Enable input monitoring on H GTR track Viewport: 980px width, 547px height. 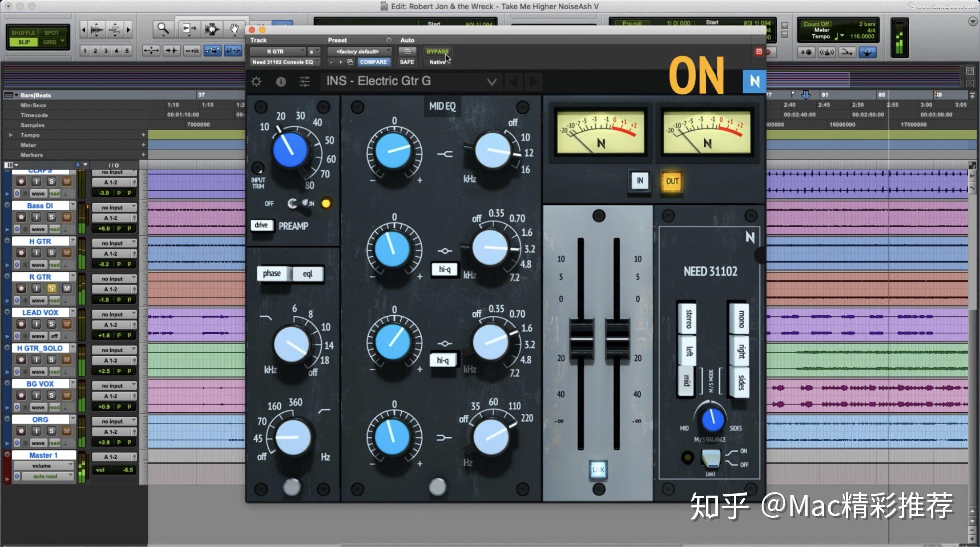click(36, 253)
